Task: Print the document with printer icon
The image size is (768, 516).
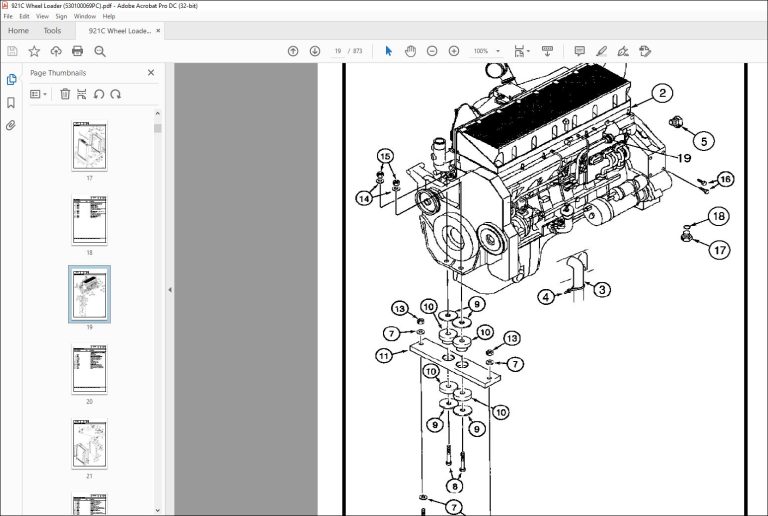Action: point(77,51)
